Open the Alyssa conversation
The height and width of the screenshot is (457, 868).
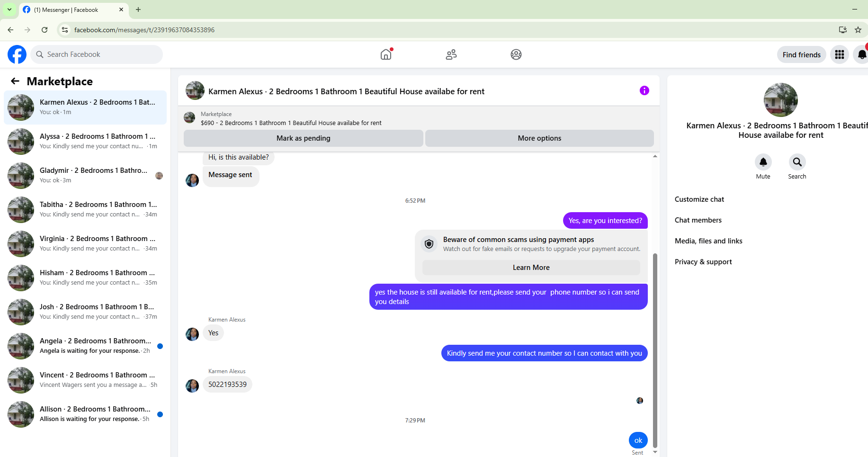[85, 142]
